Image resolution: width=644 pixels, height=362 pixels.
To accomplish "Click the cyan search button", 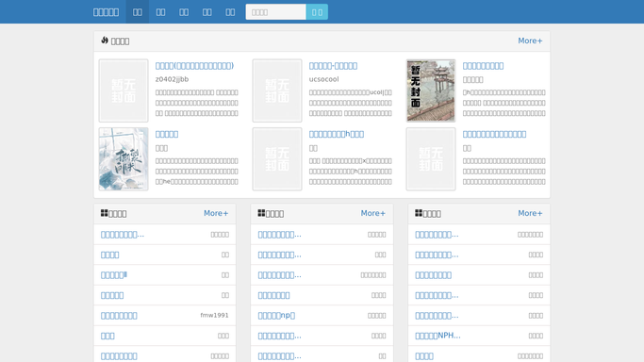I will click(x=317, y=12).
